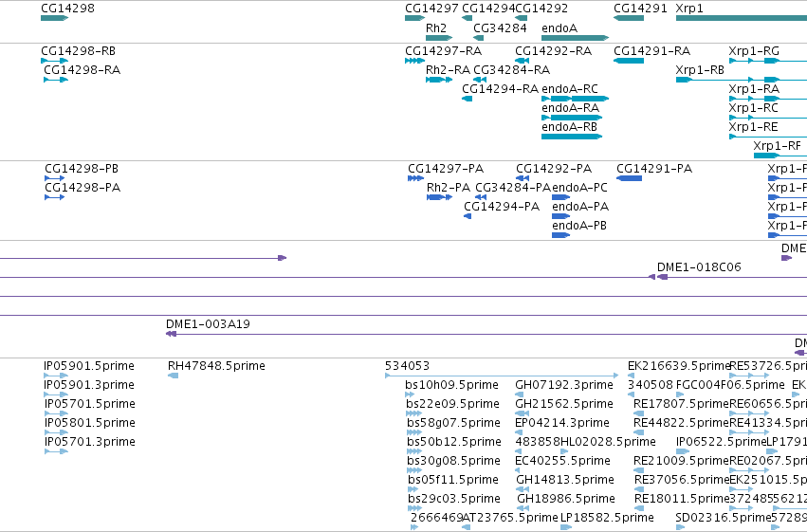Select EST IP05901.3prime
The width and height of the screenshot is (807, 532).
click(56, 394)
